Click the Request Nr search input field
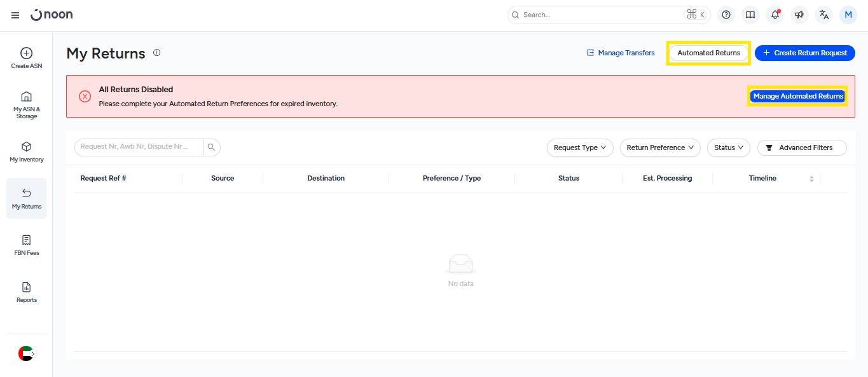Viewport: 868px width, 377px height. [139, 147]
